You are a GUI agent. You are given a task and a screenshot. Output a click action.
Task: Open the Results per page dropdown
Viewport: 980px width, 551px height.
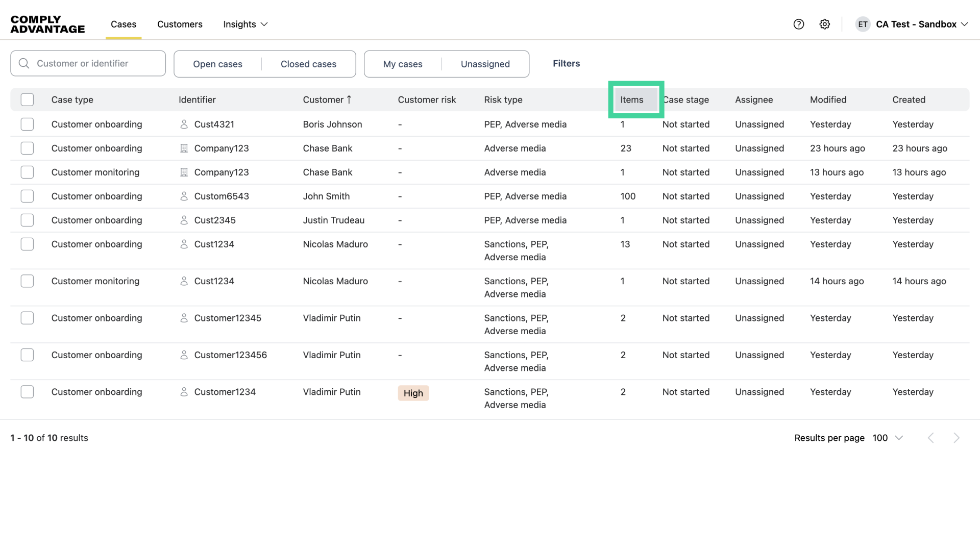click(x=888, y=438)
